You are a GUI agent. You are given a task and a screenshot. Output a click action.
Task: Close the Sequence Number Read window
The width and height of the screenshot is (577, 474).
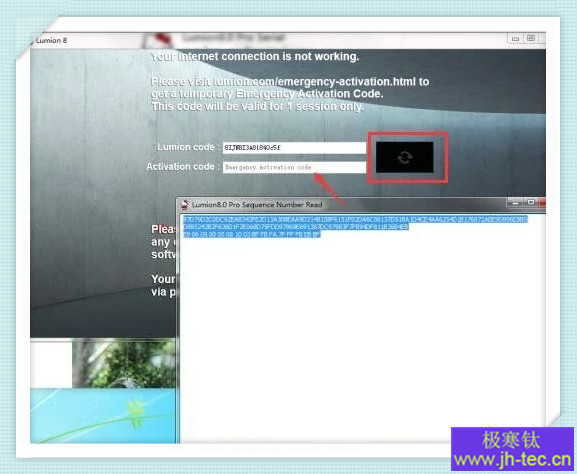tap(542, 203)
